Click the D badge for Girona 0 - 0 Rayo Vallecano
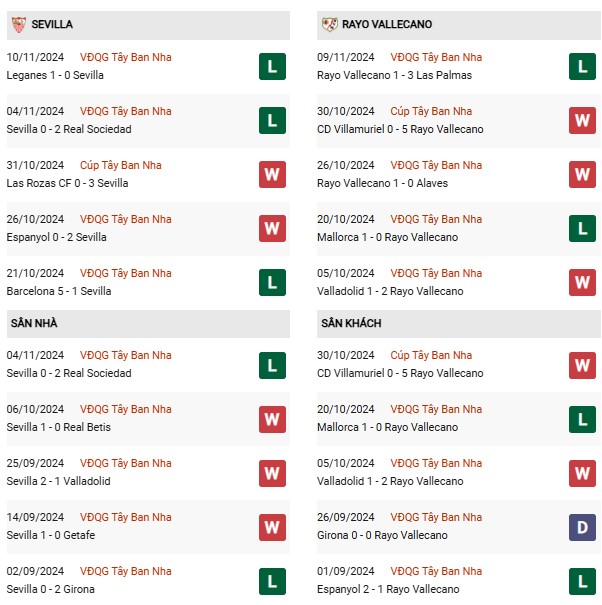The width and height of the screenshot is (602, 605). (x=582, y=527)
